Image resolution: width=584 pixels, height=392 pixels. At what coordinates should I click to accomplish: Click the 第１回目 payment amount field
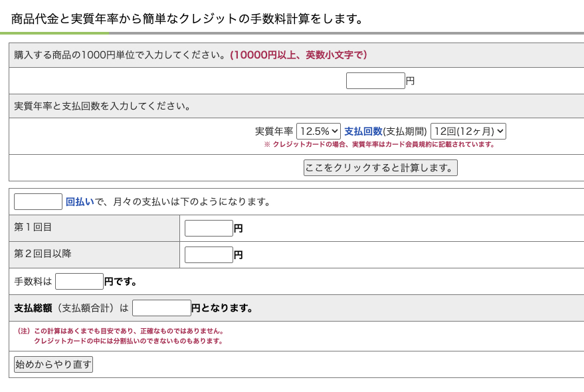pos(209,227)
